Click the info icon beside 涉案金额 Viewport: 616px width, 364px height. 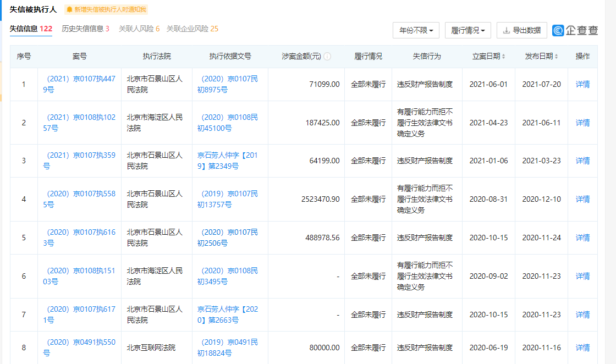point(327,57)
